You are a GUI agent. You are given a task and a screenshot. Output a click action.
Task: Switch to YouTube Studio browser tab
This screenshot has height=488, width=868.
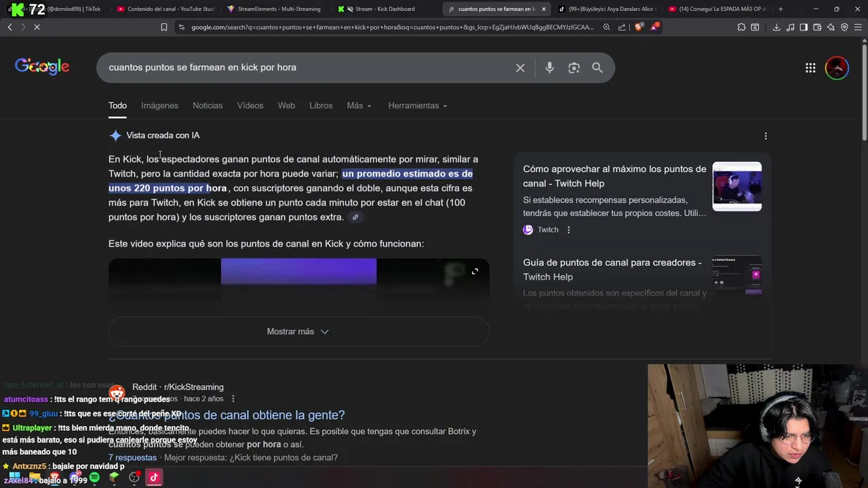[x=165, y=9]
